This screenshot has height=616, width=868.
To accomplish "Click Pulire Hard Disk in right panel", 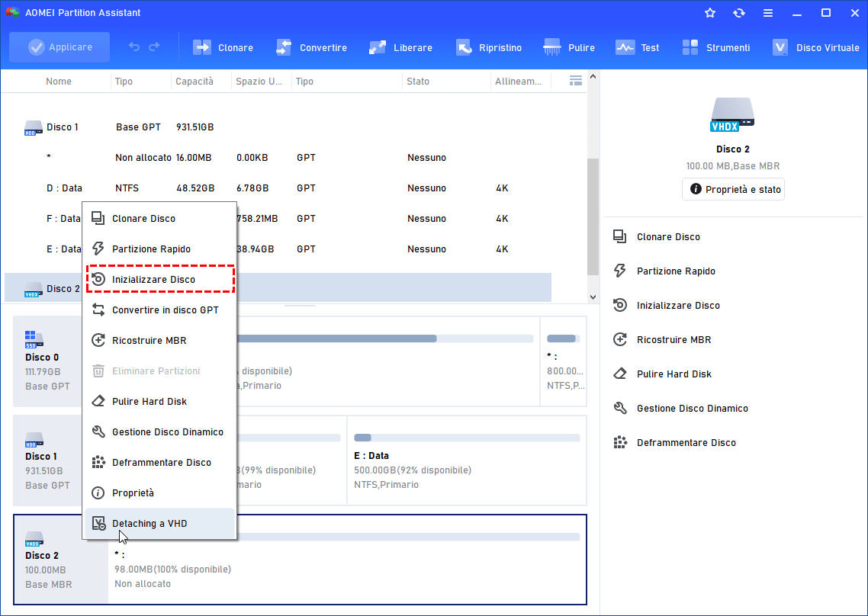I will click(662, 374).
